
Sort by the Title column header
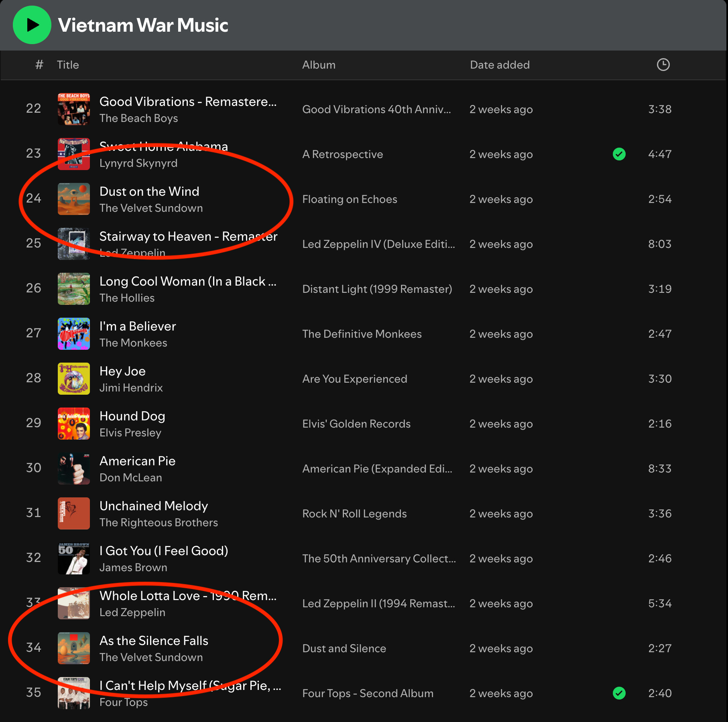pos(68,65)
